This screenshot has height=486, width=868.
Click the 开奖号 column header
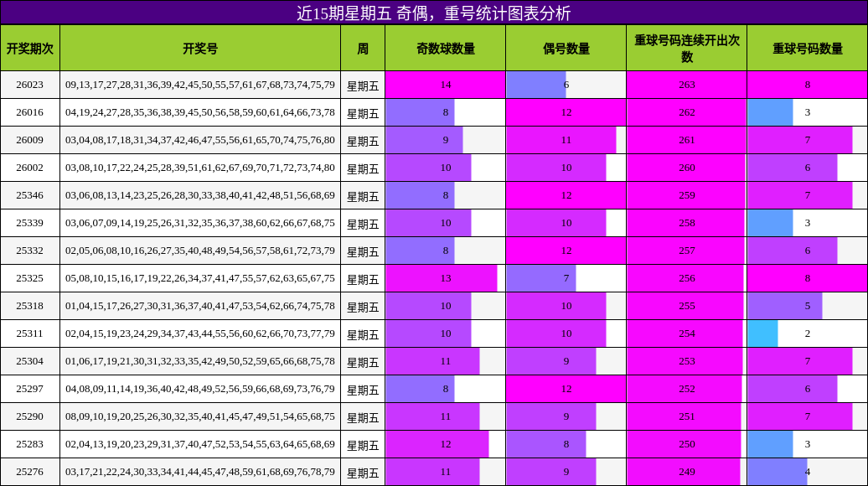[201, 48]
